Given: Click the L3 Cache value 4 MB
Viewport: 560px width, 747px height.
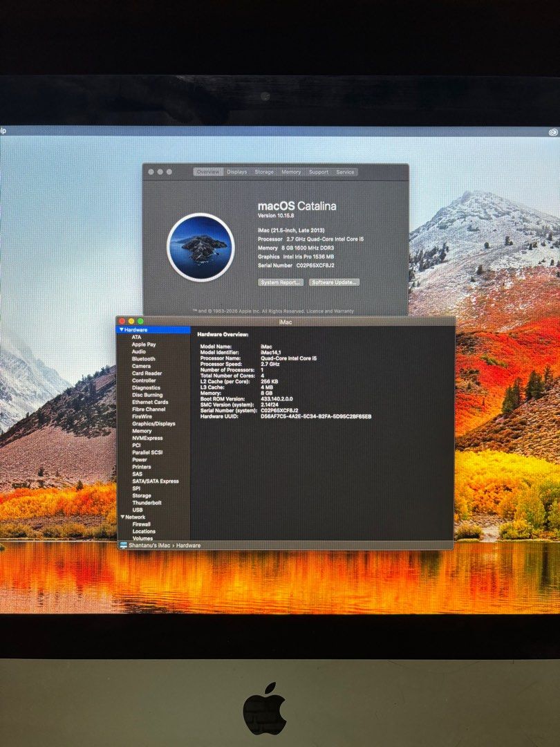Looking at the screenshot, I should click(x=267, y=387).
